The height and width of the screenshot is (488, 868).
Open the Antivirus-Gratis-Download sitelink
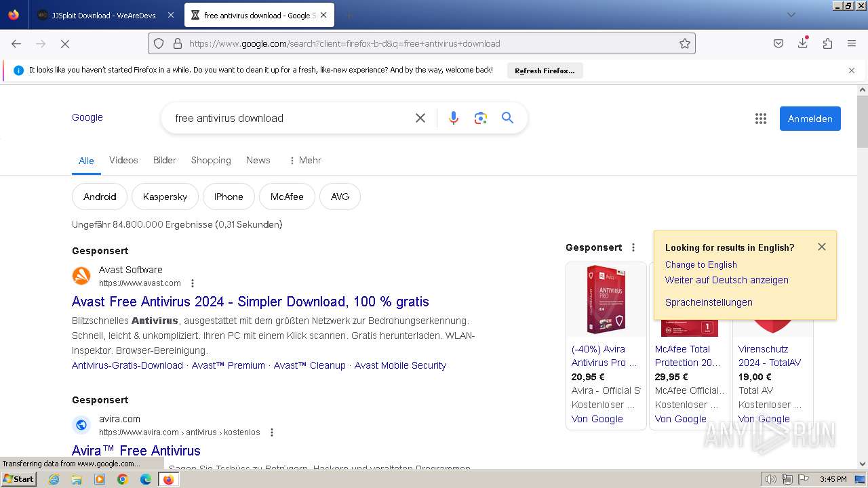click(127, 365)
